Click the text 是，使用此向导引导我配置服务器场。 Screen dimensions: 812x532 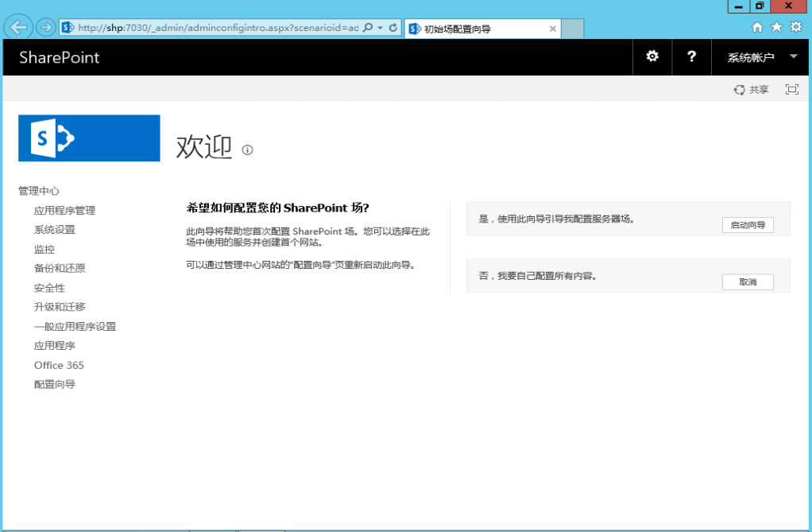point(557,219)
